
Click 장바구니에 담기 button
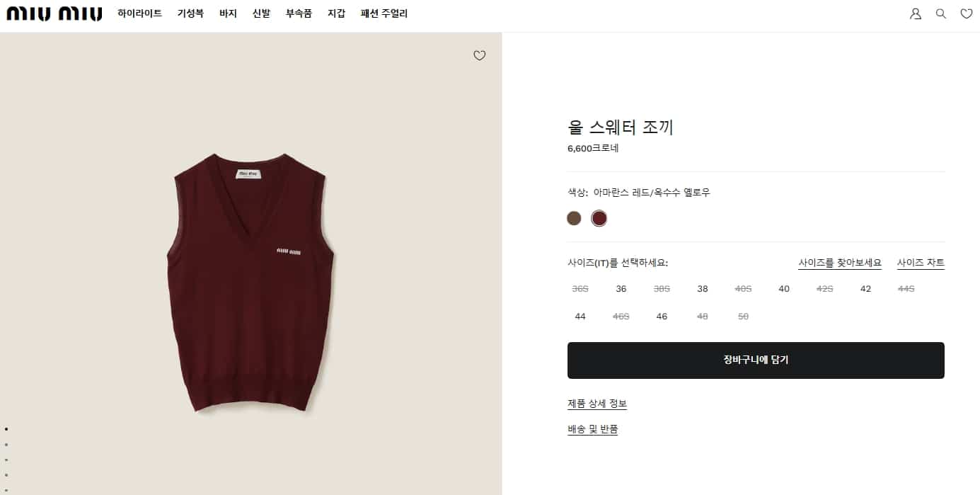(x=756, y=360)
